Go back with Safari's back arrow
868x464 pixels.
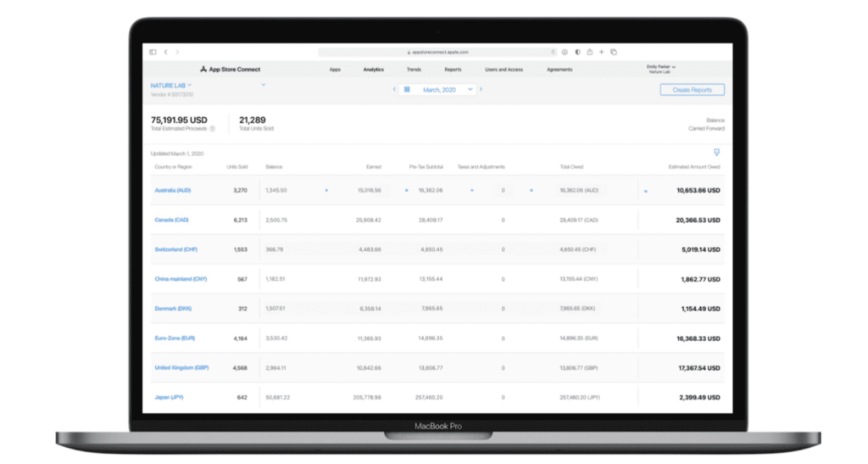[x=165, y=52]
